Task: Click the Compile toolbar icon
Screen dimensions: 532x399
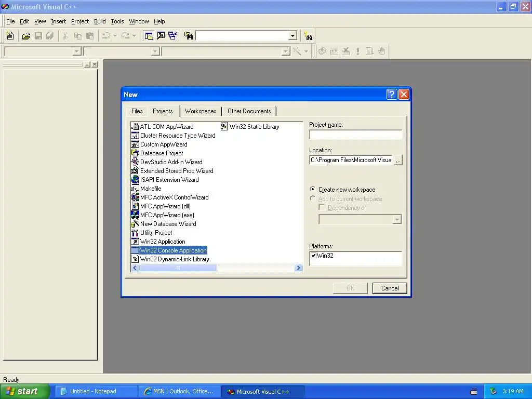Action: point(322,51)
